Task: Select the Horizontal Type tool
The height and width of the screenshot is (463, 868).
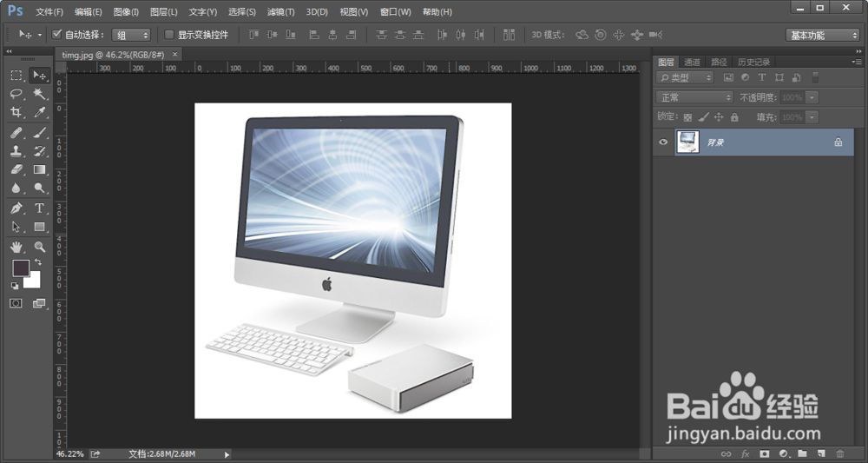Action: pos(39,208)
